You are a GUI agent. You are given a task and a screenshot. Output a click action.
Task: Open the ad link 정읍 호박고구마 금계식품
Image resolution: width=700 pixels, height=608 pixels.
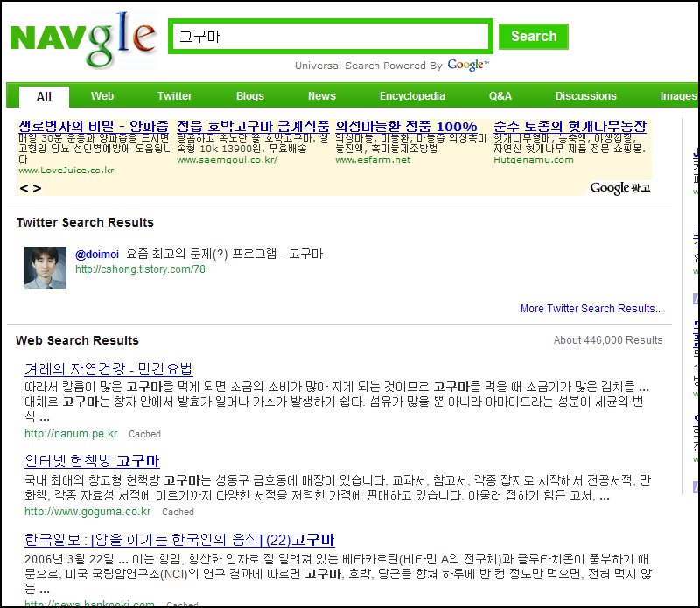click(253, 126)
